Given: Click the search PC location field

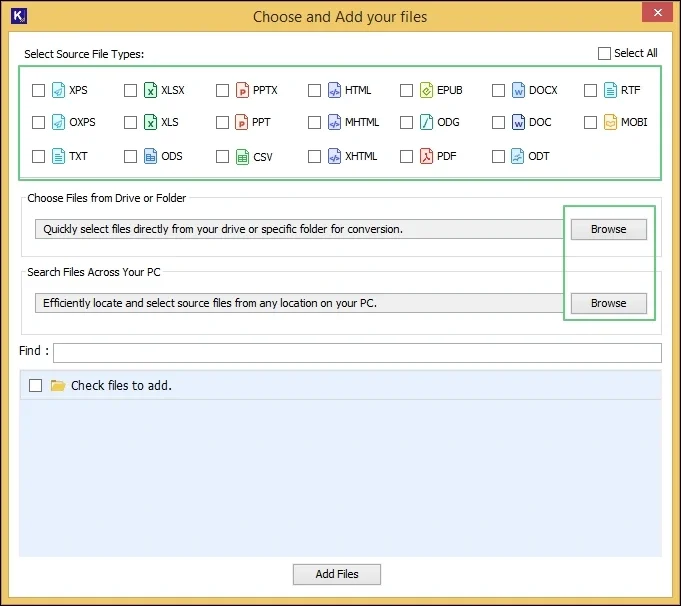Looking at the screenshot, I should (x=299, y=303).
